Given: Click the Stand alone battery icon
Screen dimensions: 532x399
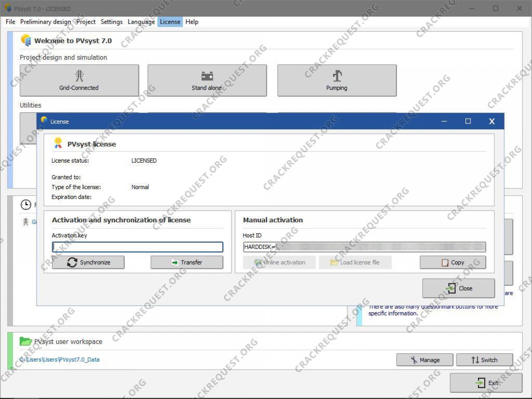Looking at the screenshot, I should 207,76.
